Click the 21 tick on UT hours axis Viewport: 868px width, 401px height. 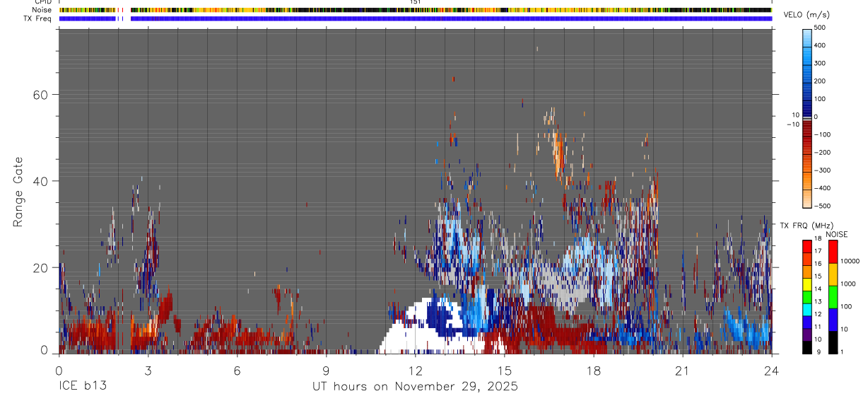682,370
